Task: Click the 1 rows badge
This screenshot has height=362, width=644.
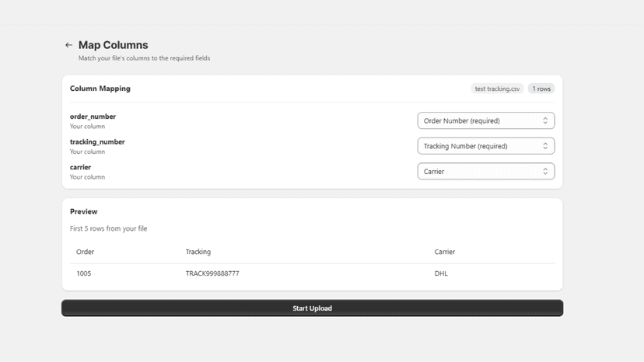Action: pos(541,89)
